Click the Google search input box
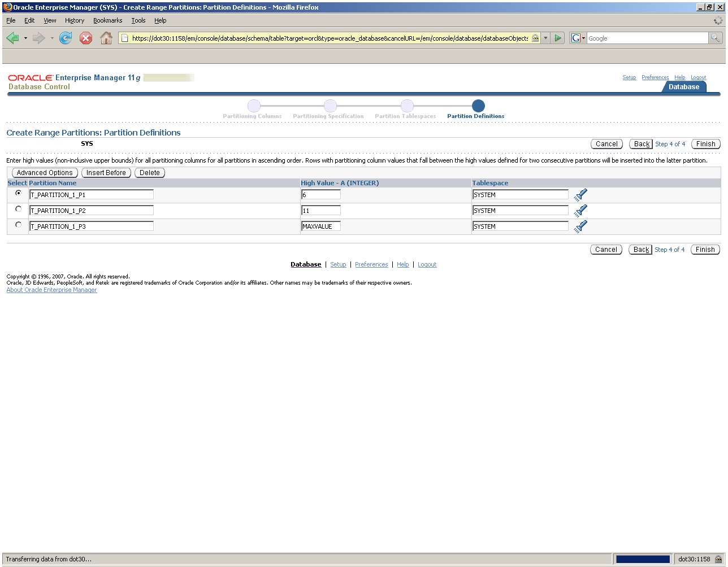 (x=647, y=38)
